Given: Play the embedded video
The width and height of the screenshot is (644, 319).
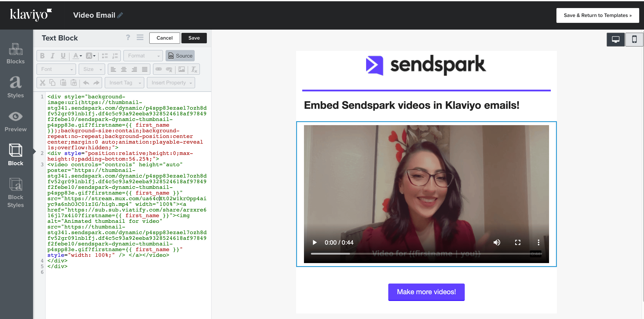Looking at the screenshot, I should 314,242.
